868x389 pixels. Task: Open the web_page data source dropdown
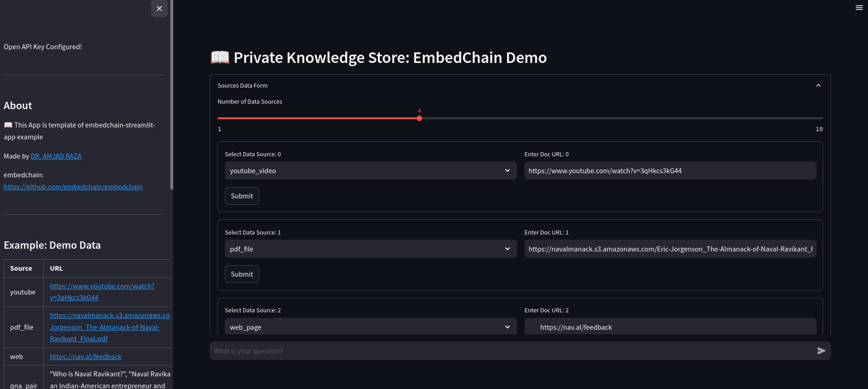click(370, 327)
